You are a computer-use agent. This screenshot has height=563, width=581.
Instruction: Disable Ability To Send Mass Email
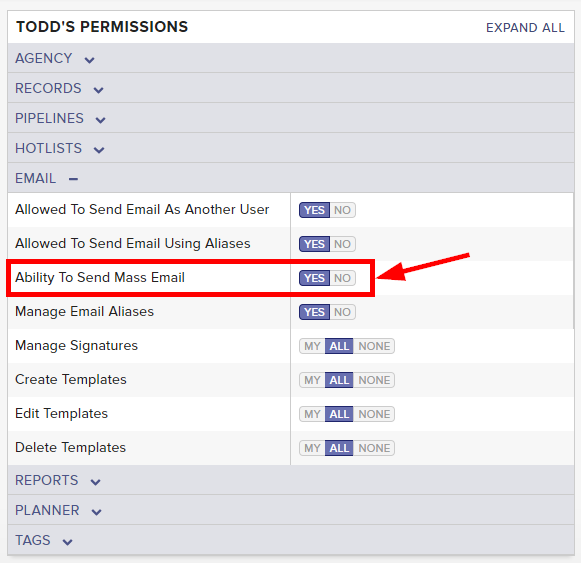coord(342,278)
